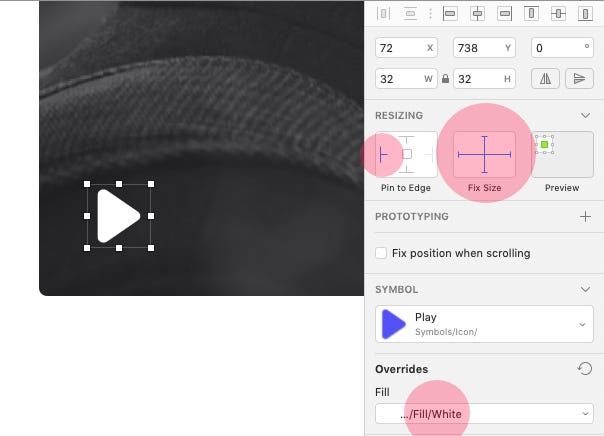The image size is (604, 436).
Task: Align layer to bottom edge
Action: [x=585, y=14]
